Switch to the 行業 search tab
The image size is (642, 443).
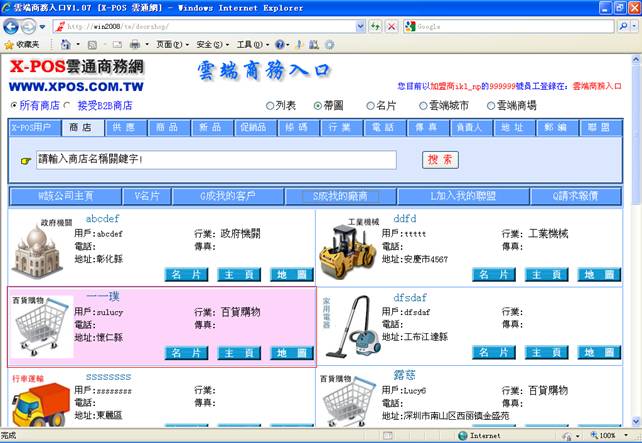coord(339,128)
